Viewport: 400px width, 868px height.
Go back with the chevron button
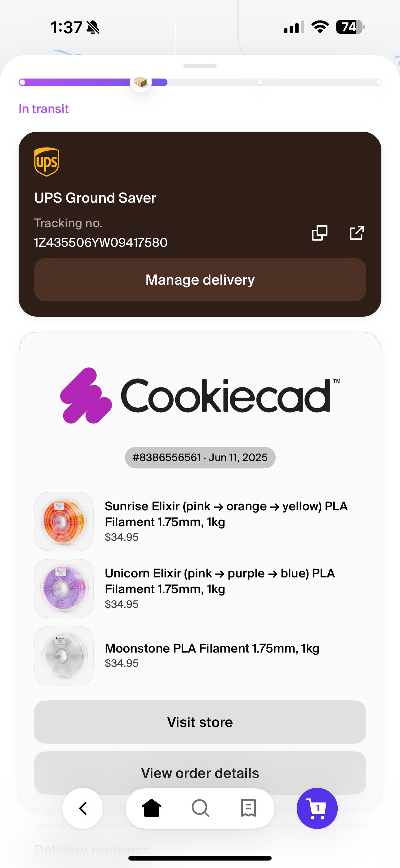(83, 808)
